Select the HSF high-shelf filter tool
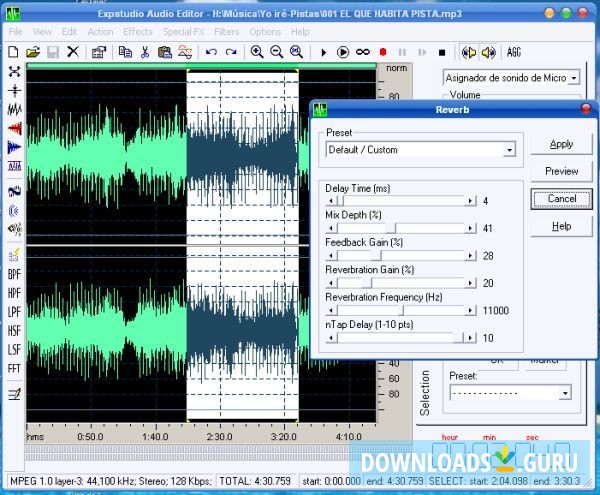 pyautogui.click(x=14, y=331)
